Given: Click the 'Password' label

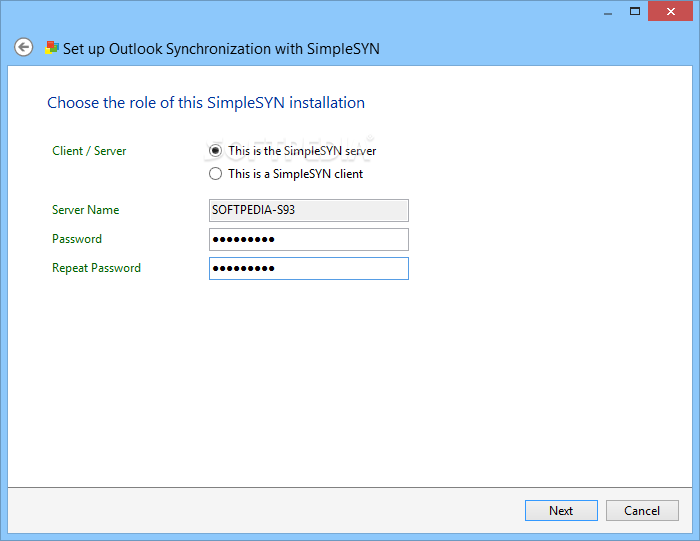Looking at the screenshot, I should 77,239.
